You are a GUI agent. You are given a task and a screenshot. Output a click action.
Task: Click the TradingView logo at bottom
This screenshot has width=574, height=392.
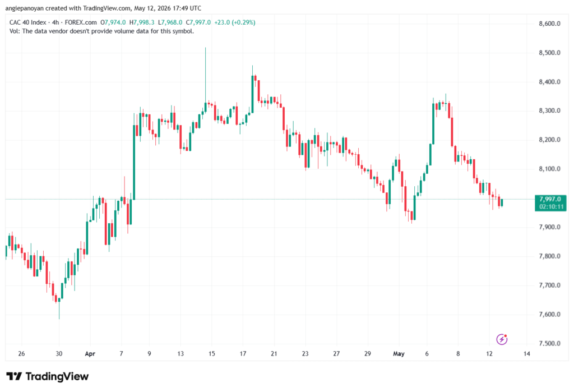tap(48, 376)
